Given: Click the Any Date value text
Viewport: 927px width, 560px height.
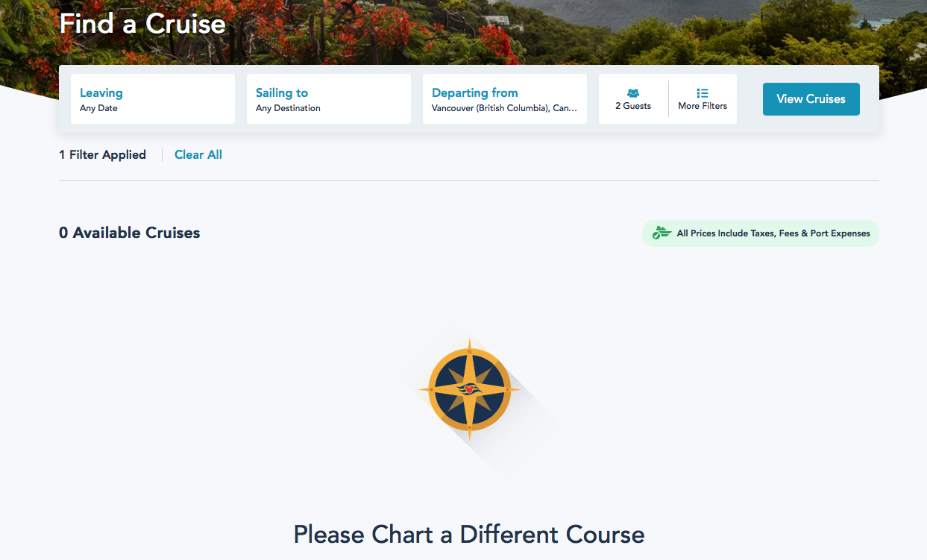Looking at the screenshot, I should [98, 109].
